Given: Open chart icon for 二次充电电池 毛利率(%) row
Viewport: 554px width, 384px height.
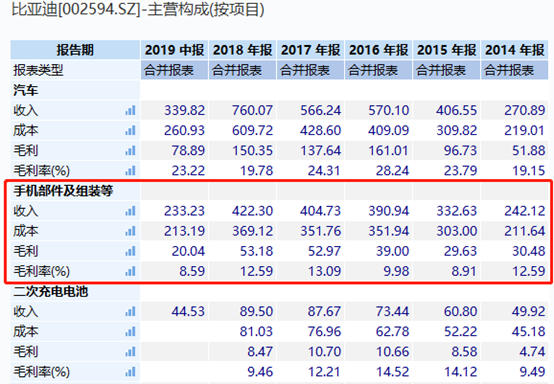Looking at the screenshot, I should (x=130, y=372).
